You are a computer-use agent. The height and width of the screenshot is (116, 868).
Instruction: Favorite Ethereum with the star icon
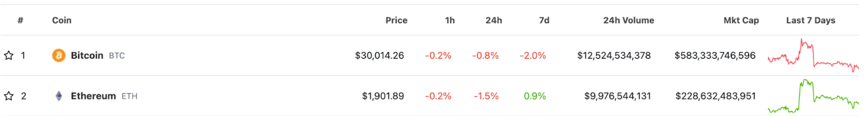pyautogui.click(x=9, y=96)
